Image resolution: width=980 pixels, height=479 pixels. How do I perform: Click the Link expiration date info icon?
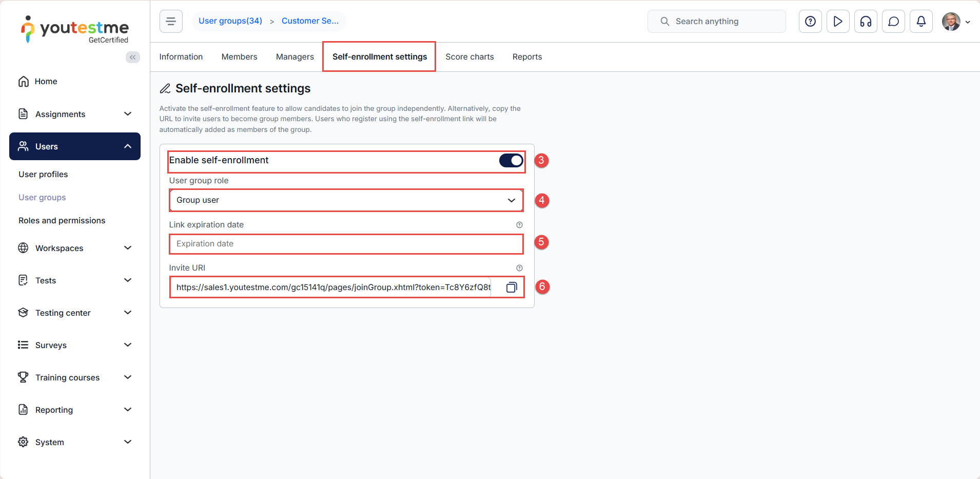519,225
